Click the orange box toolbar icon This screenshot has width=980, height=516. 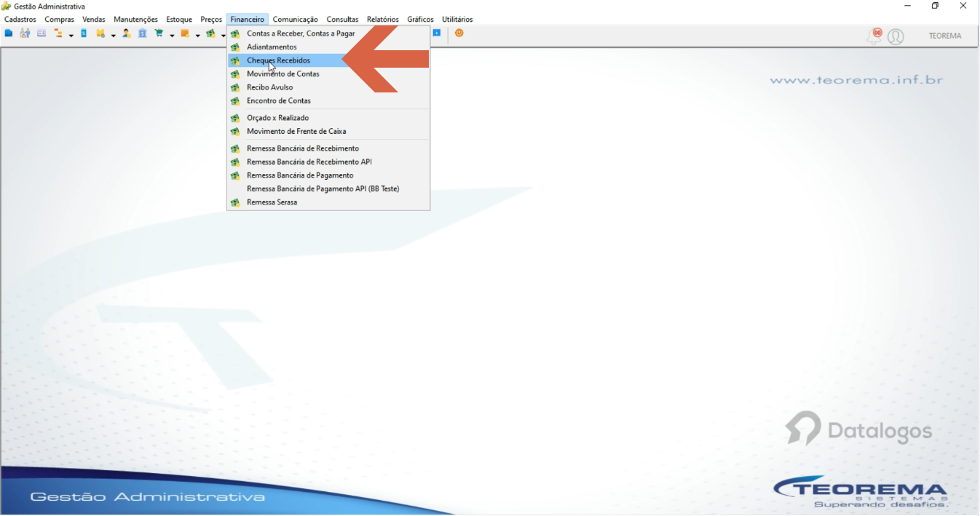pyautogui.click(x=185, y=33)
